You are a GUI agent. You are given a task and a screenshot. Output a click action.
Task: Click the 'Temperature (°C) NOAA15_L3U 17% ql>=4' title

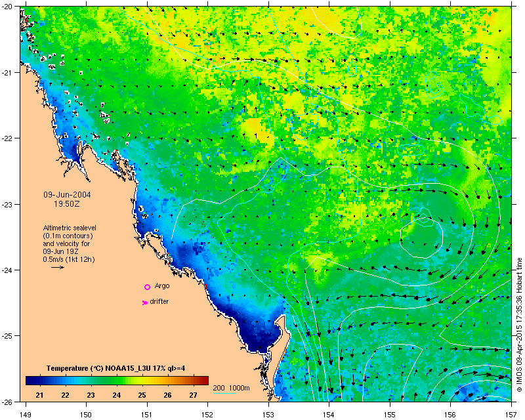coord(116,368)
